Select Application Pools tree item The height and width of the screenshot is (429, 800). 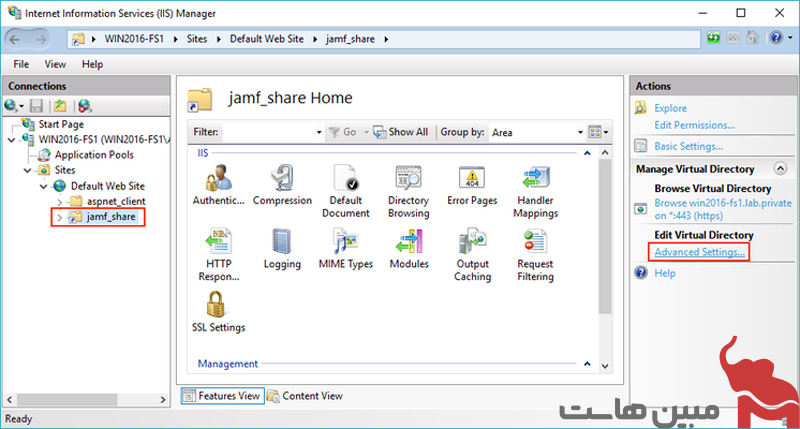[x=94, y=155]
